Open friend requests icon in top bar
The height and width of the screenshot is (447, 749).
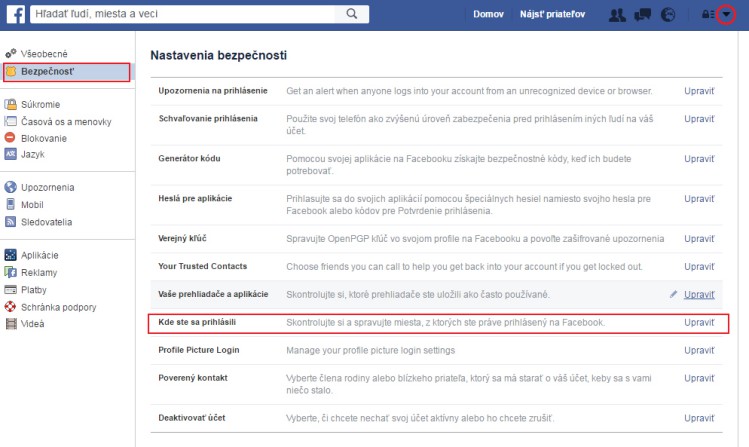(617, 15)
